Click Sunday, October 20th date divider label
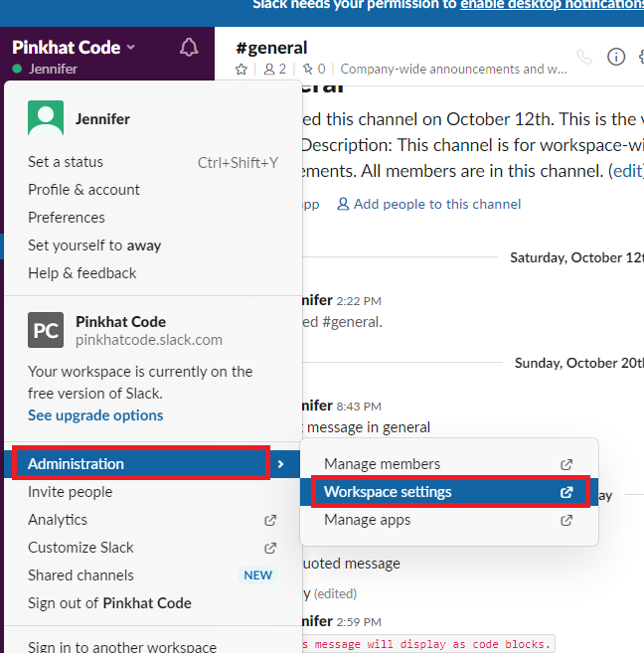644x653 pixels. [579, 363]
